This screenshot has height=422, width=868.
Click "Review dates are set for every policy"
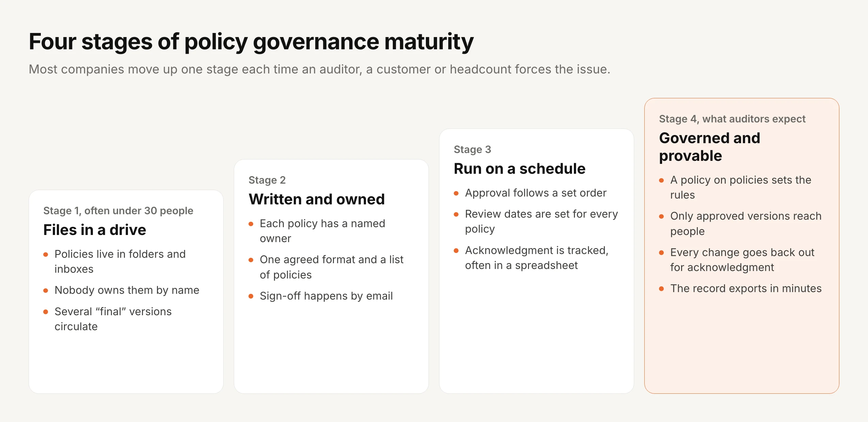click(541, 221)
